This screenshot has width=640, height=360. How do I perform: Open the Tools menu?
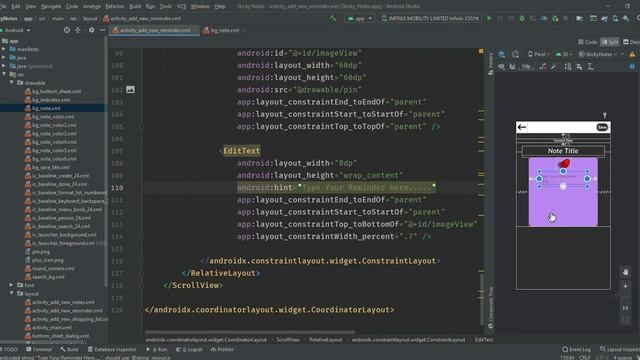click(165, 6)
